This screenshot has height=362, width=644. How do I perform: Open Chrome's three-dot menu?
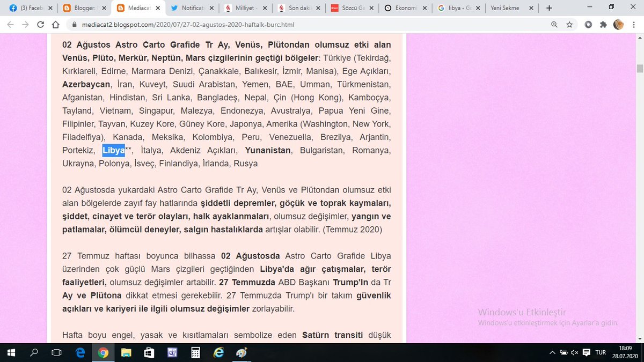pyautogui.click(x=634, y=25)
